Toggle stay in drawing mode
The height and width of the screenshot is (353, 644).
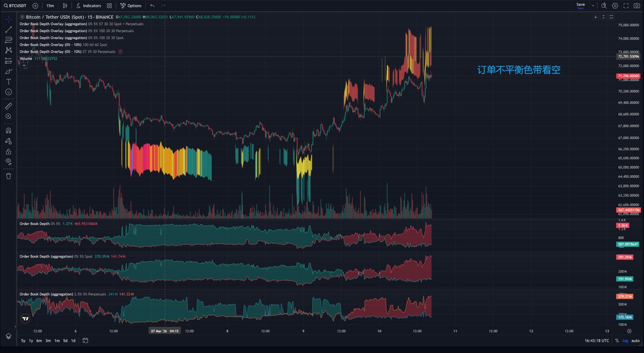9,140
